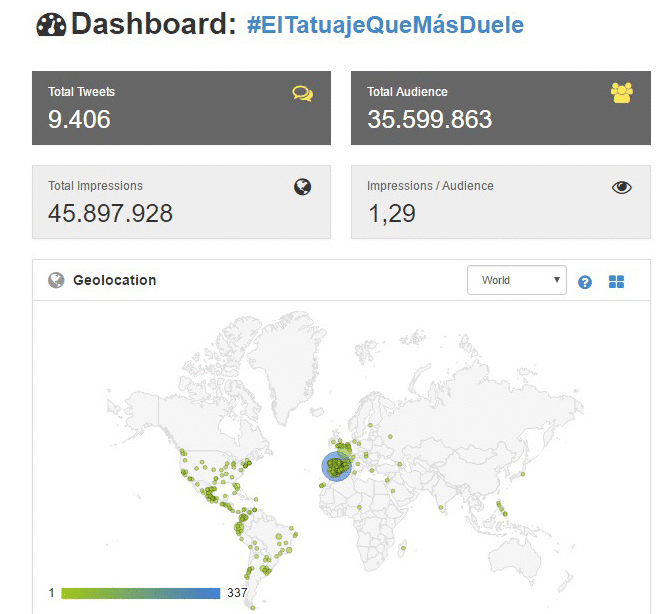
Task: Click the Impressions / Audience eye icon
Action: 622,187
